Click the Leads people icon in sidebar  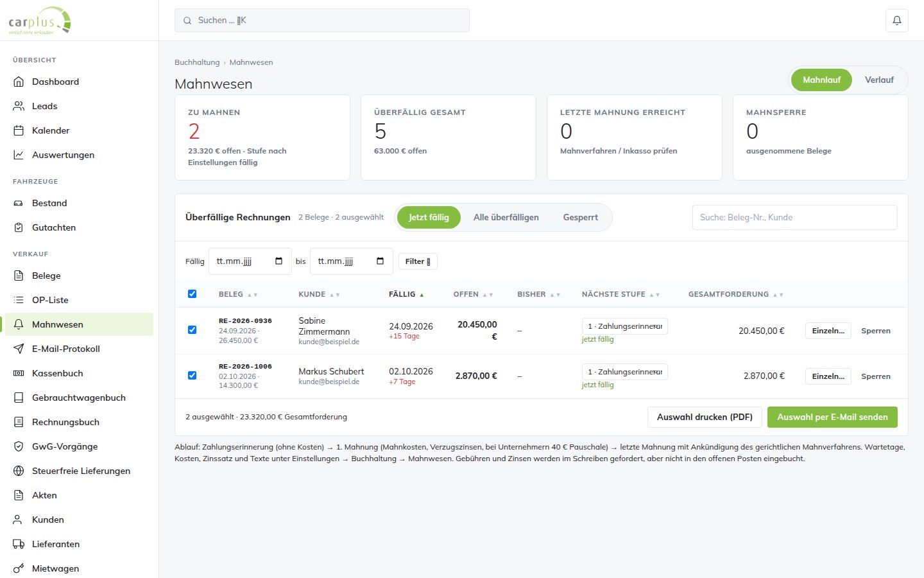(x=19, y=106)
